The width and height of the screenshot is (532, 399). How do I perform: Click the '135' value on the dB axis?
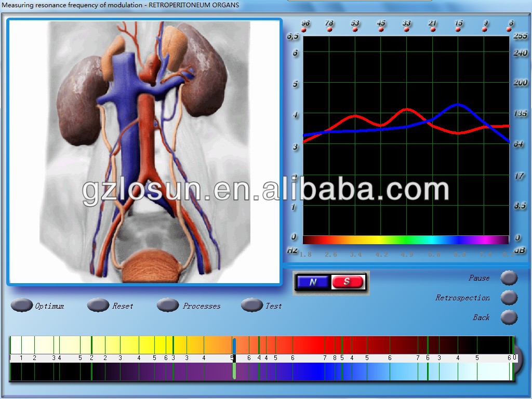(x=520, y=113)
